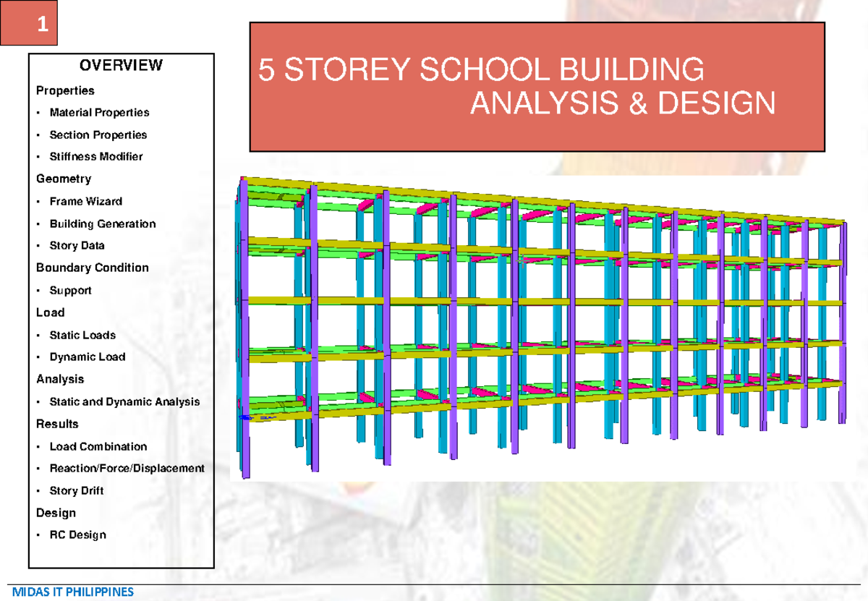Click the 5 STOREY SCHOOL BUILDING title banner

(x=539, y=88)
